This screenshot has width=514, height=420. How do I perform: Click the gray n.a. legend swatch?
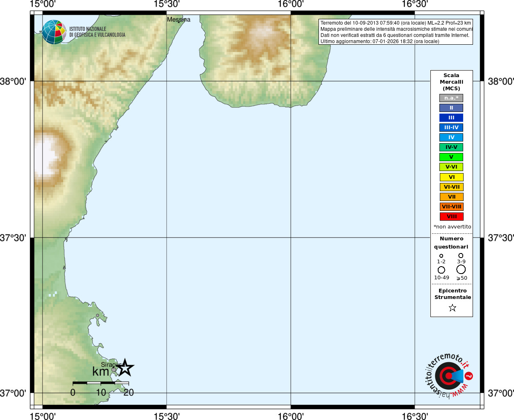[451, 98]
